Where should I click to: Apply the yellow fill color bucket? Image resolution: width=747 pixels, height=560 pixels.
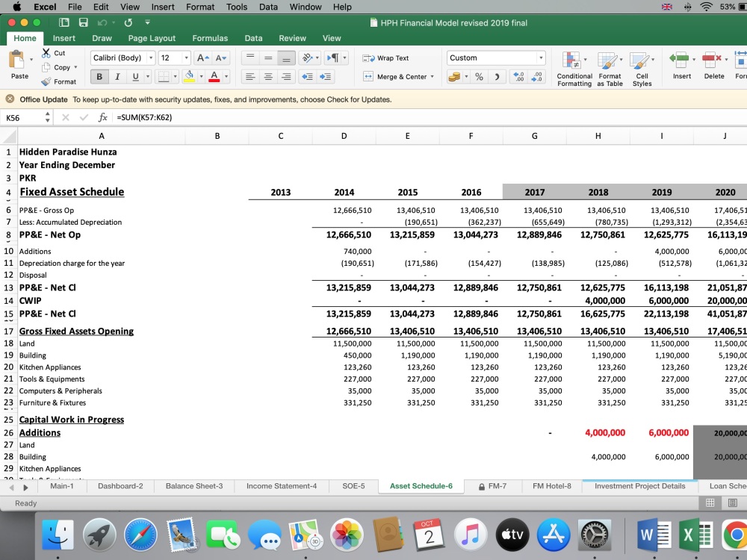pos(189,76)
